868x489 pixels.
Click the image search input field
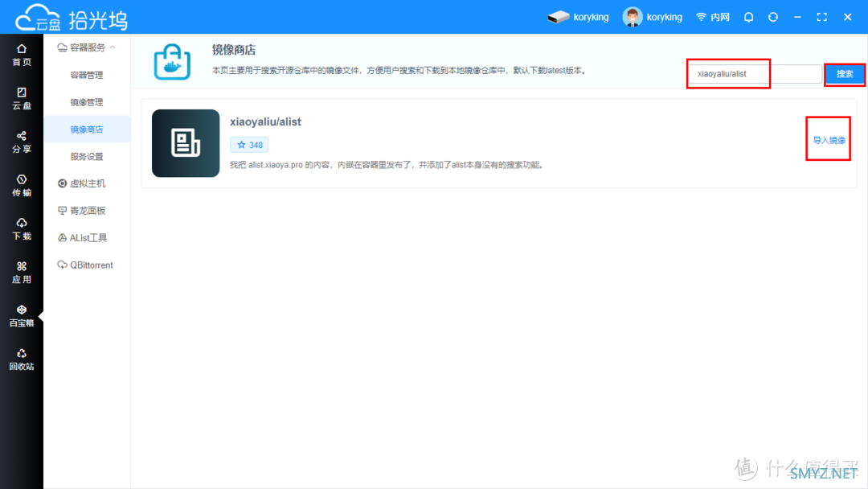(x=755, y=74)
